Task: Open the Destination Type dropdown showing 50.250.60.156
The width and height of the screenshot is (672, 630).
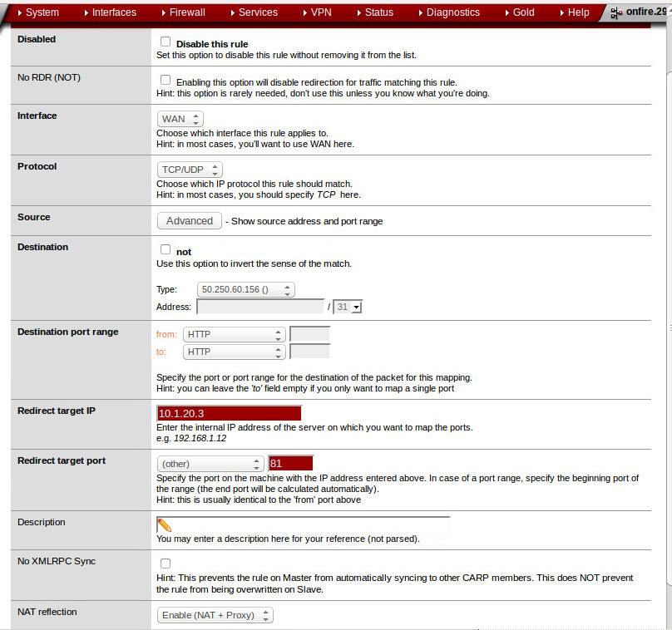Action: tap(246, 289)
